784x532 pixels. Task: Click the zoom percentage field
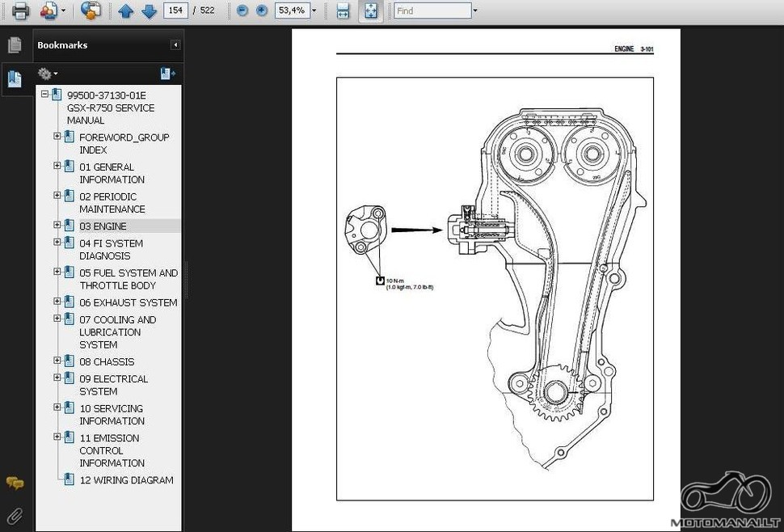click(292, 11)
